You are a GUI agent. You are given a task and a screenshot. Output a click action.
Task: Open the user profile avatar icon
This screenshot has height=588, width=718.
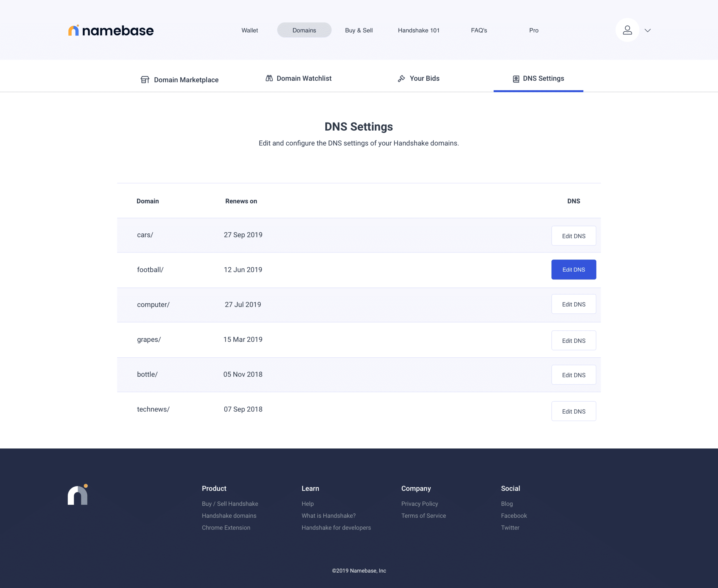coord(627,30)
